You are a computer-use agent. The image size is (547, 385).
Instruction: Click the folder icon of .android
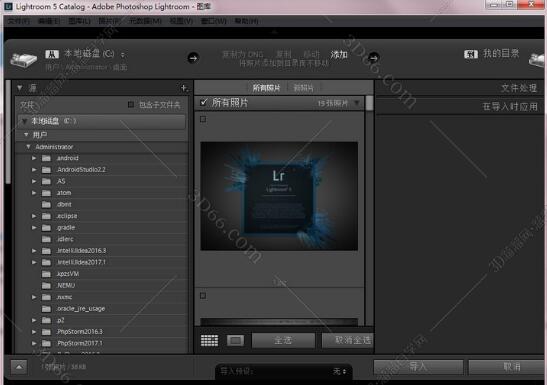click(x=46, y=158)
